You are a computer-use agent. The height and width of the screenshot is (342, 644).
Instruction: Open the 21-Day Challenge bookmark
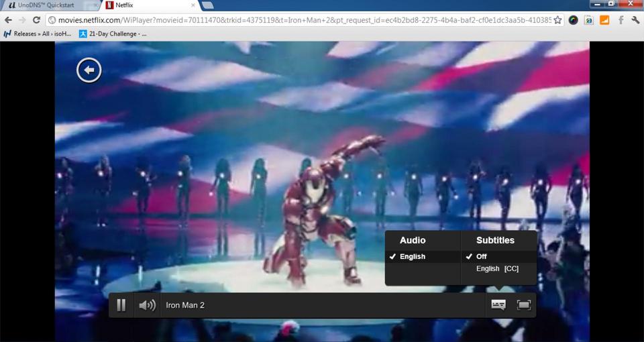(113, 34)
